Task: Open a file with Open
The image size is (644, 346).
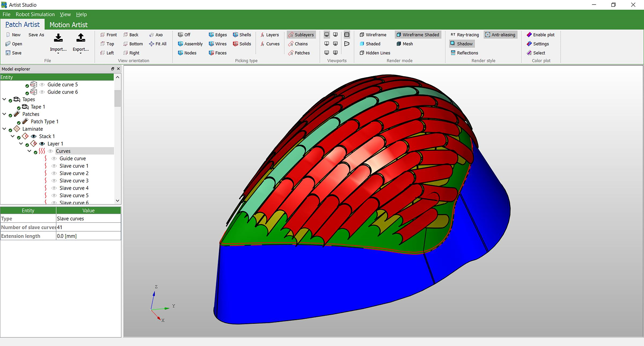Action: (x=14, y=44)
